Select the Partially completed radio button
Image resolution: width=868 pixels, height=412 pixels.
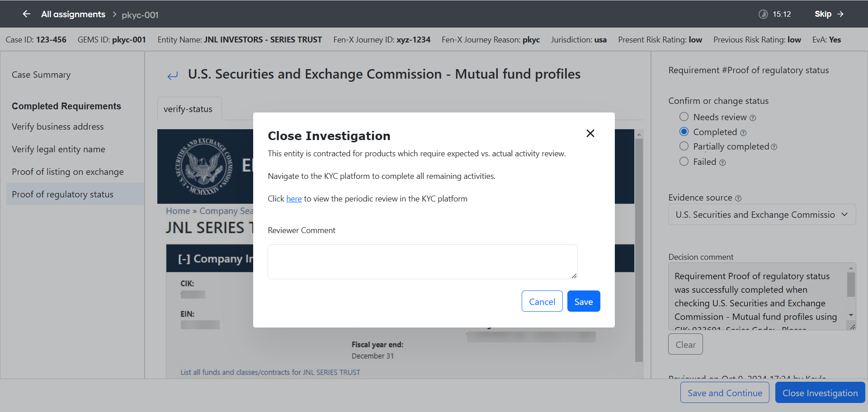(684, 146)
